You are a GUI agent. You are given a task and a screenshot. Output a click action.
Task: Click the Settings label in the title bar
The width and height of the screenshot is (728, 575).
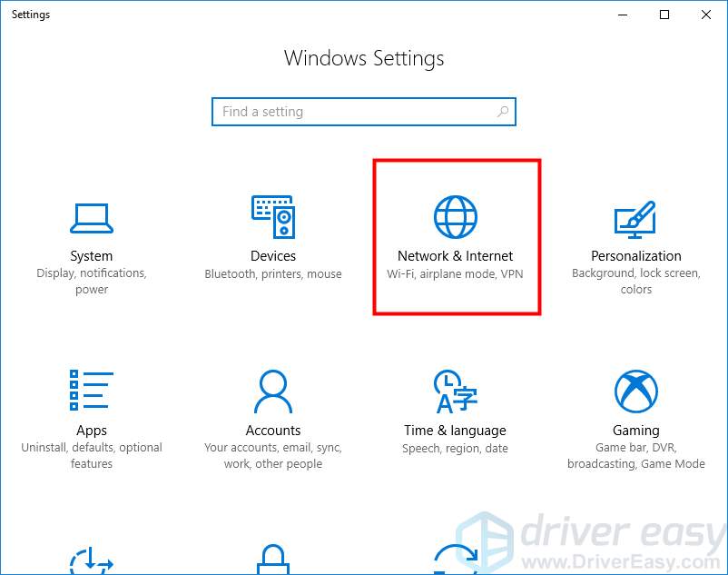coord(30,14)
